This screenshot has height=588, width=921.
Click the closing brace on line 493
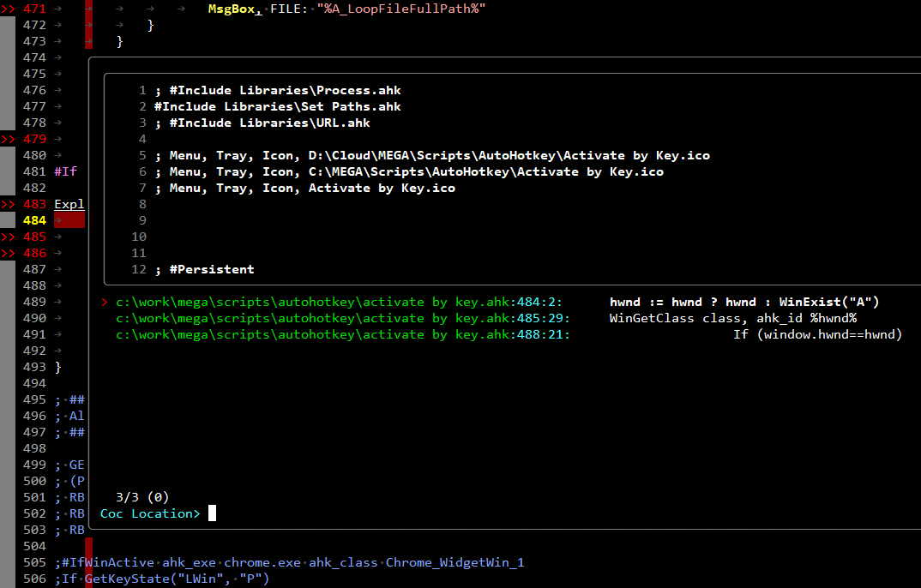coord(57,368)
